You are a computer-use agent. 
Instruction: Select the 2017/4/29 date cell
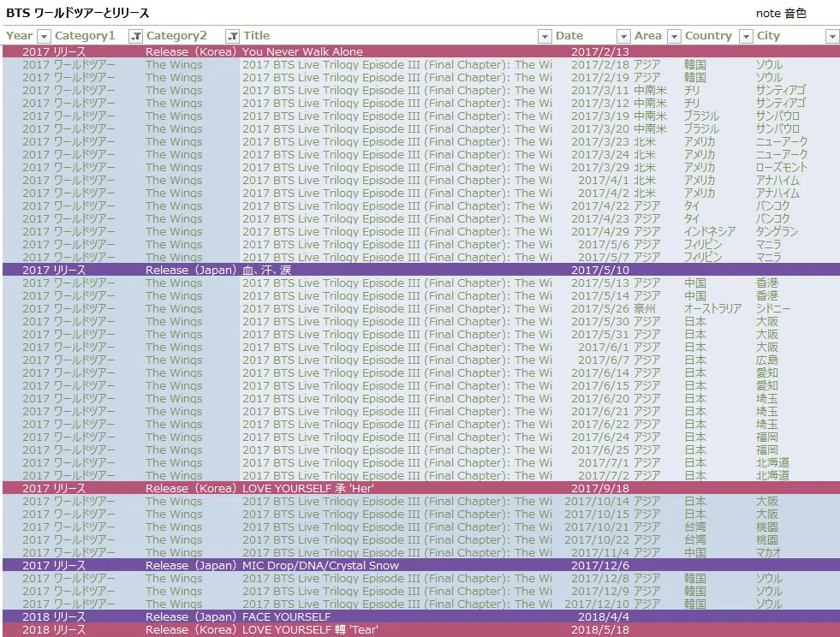pyautogui.click(x=600, y=231)
